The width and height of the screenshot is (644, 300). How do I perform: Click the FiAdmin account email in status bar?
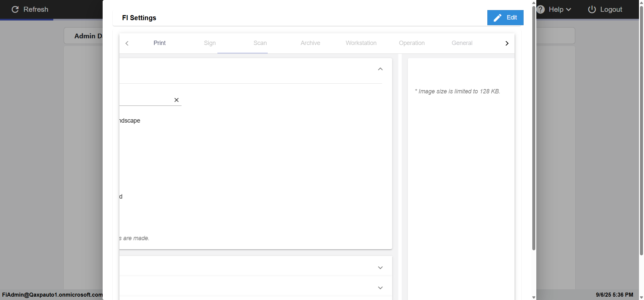coord(52,295)
